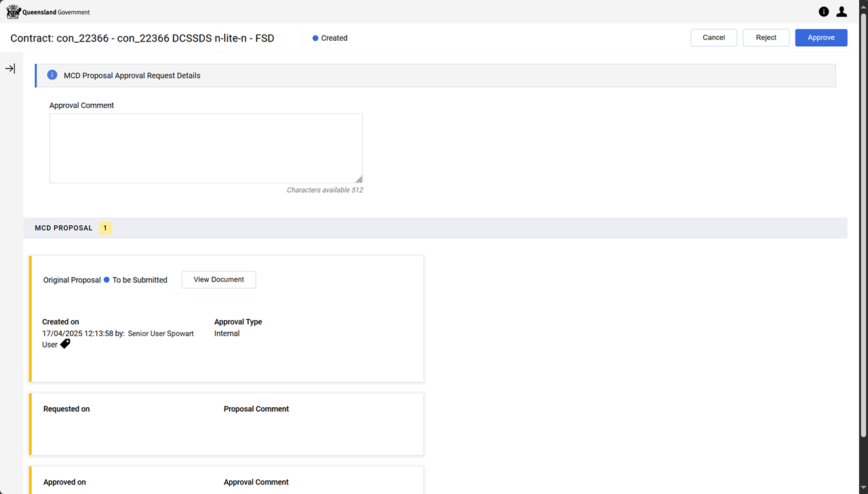Expand the left sidebar with the arrow icon
Image resolution: width=868 pixels, height=494 pixels.
point(10,69)
